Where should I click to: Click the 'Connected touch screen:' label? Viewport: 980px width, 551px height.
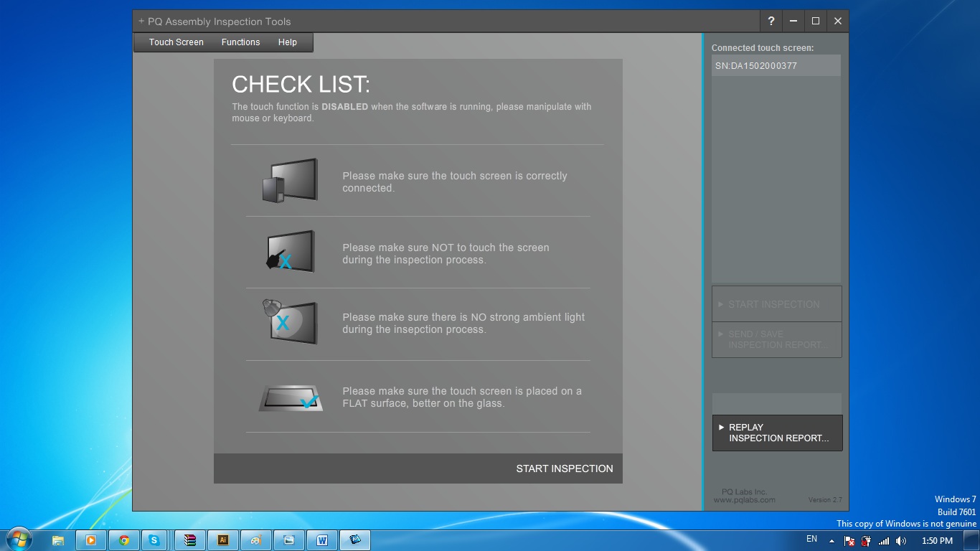[763, 48]
